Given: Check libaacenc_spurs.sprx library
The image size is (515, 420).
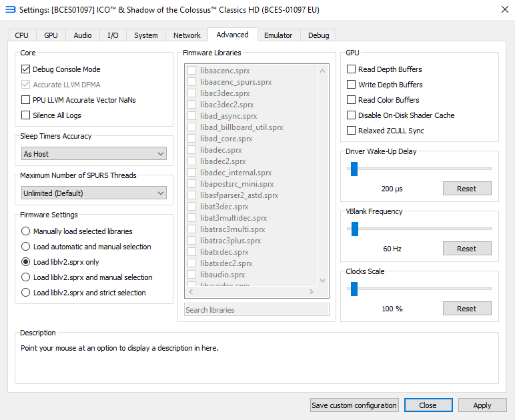Looking at the screenshot, I should tap(192, 82).
